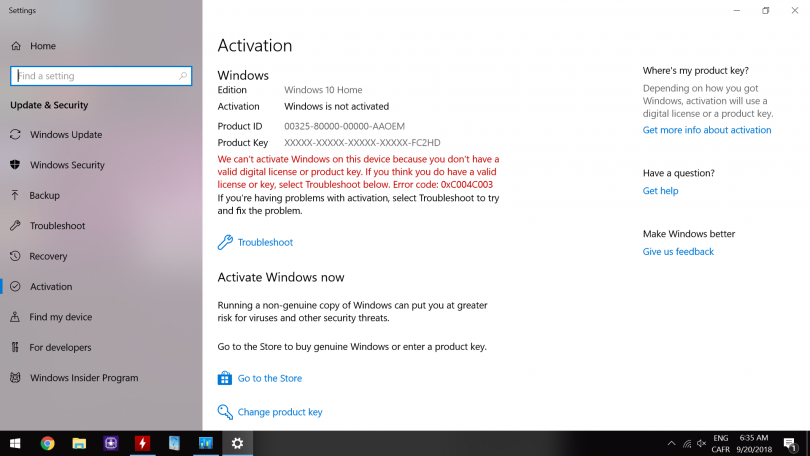The height and width of the screenshot is (456, 810).
Task: Show hidden system tray icons
Action: [x=671, y=443]
